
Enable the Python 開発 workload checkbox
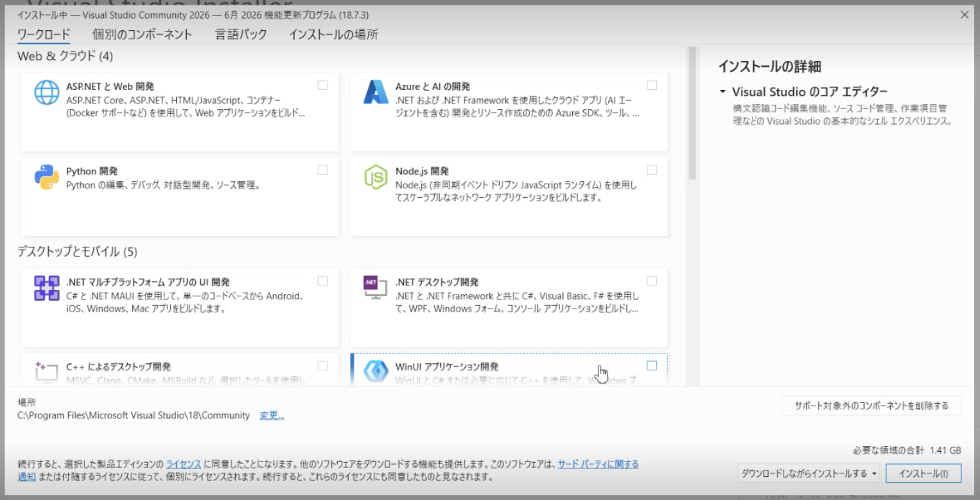pos(322,170)
